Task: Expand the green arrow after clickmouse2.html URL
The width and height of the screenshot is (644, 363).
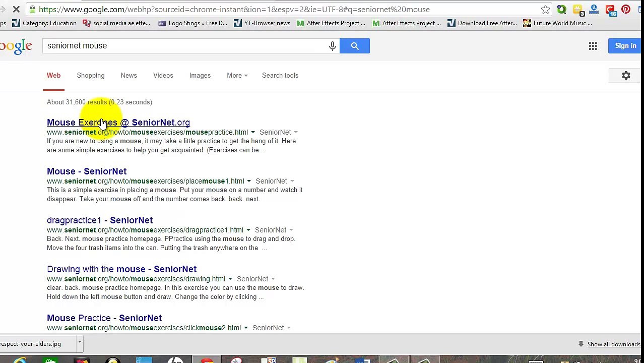Action: [x=246, y=328]
